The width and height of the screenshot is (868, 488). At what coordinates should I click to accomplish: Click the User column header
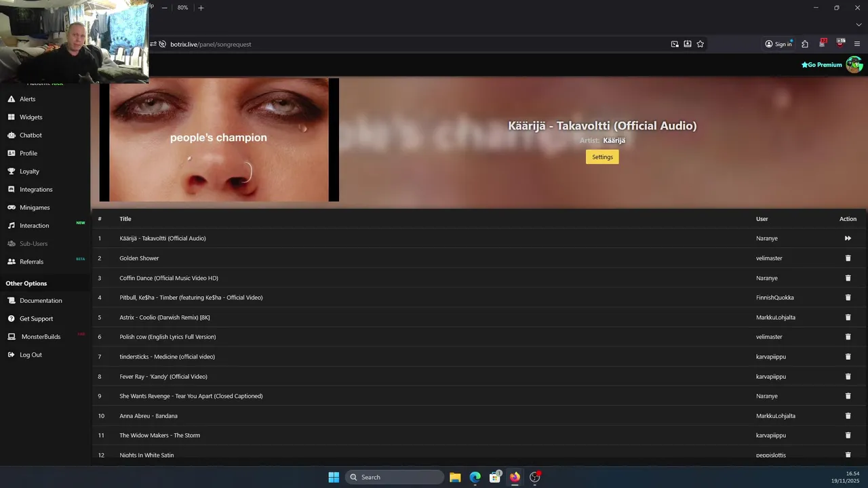coord(762,219)
